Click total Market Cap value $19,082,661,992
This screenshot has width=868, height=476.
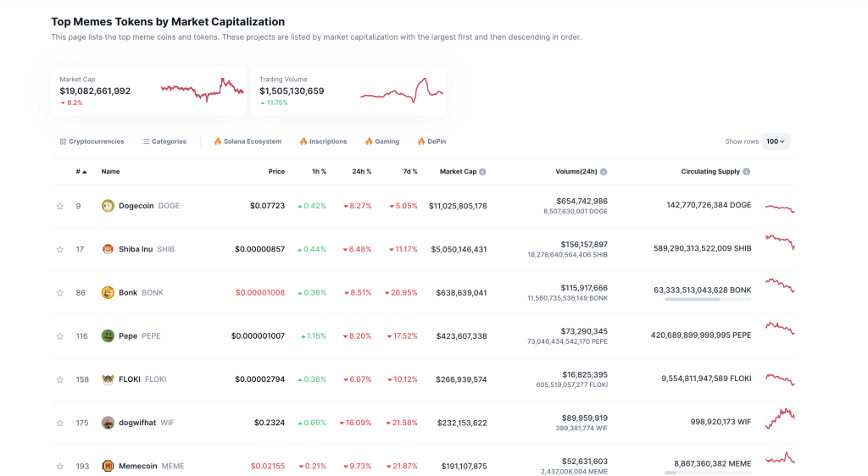point(95,91)
